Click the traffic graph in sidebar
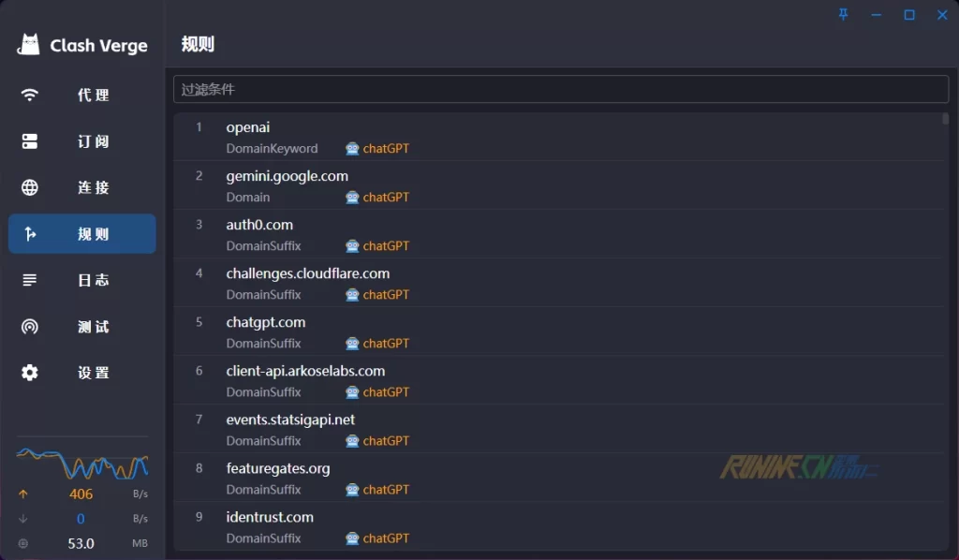This screenshot has width=959, height=560. coord(82,462)
